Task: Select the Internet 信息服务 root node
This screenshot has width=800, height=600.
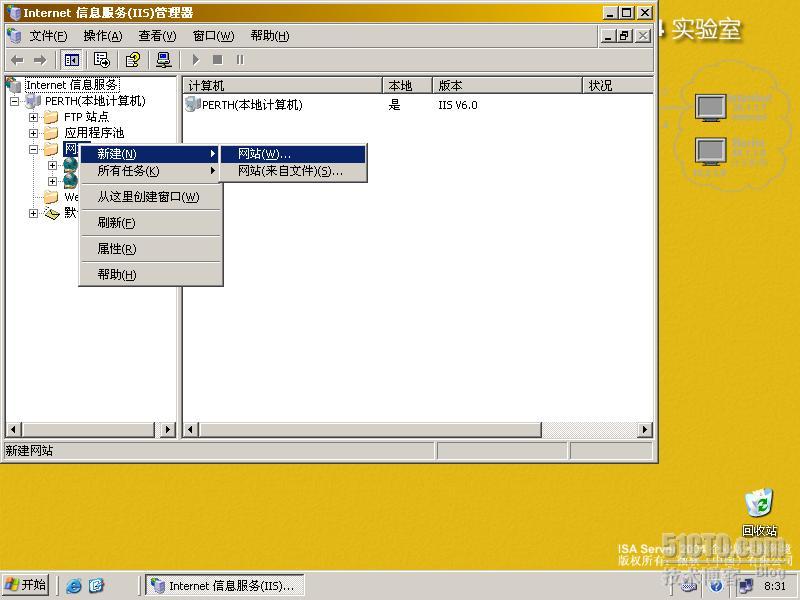Action: (71, 85)
